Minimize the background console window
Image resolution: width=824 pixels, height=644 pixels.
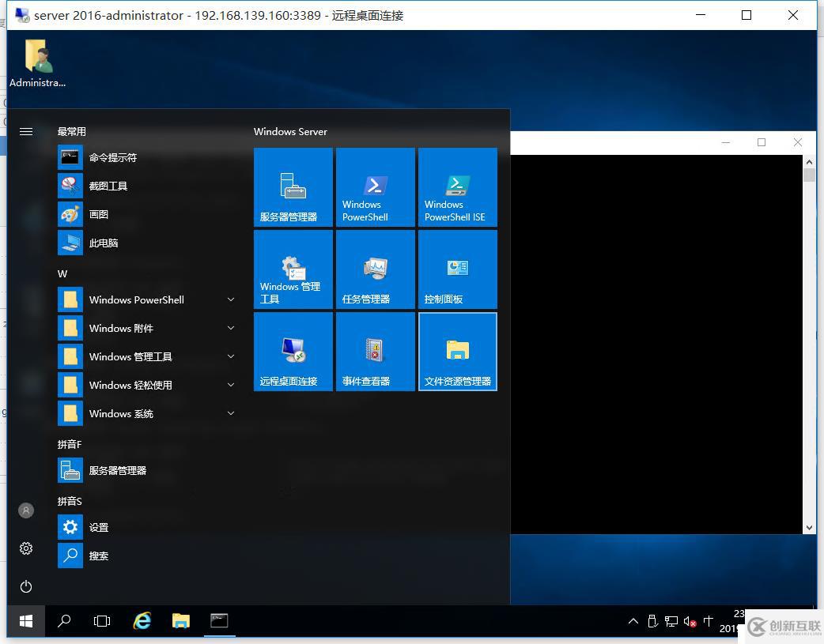[726, 142]
